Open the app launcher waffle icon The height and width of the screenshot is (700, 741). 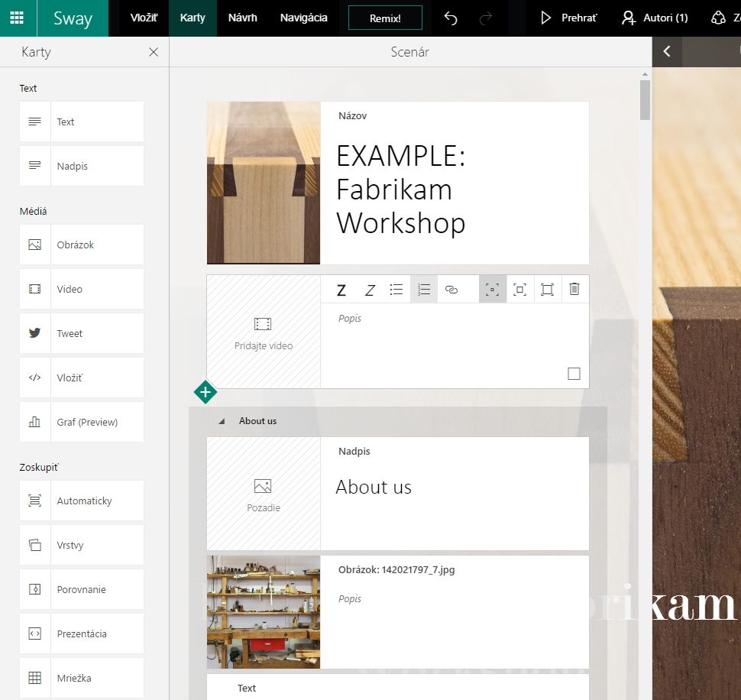tap(16, 18)
